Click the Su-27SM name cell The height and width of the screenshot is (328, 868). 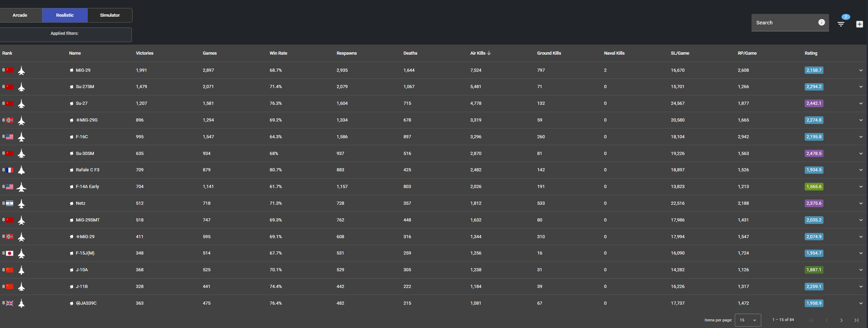[85, 87]
